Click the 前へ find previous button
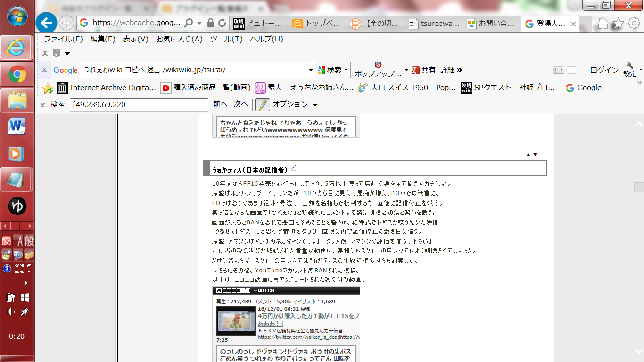Viewport: 644px width, 362px height. (220, 104)
